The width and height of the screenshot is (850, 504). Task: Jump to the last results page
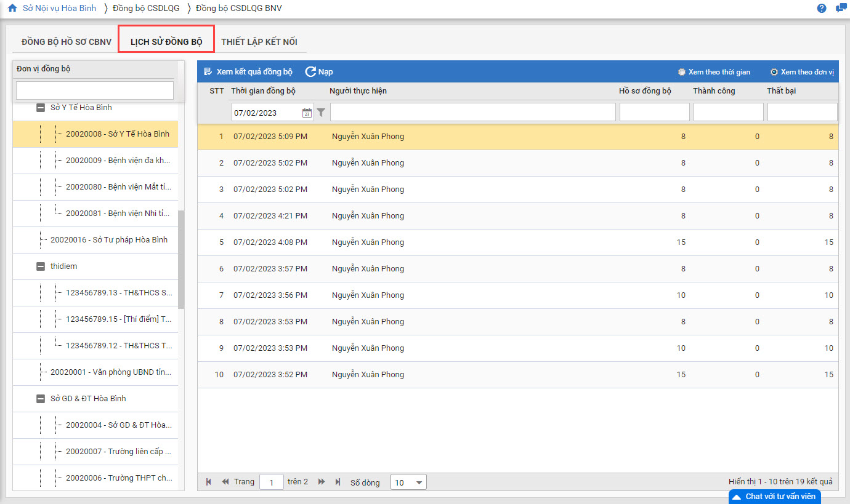pyautogui.click(x=338, y=482)
